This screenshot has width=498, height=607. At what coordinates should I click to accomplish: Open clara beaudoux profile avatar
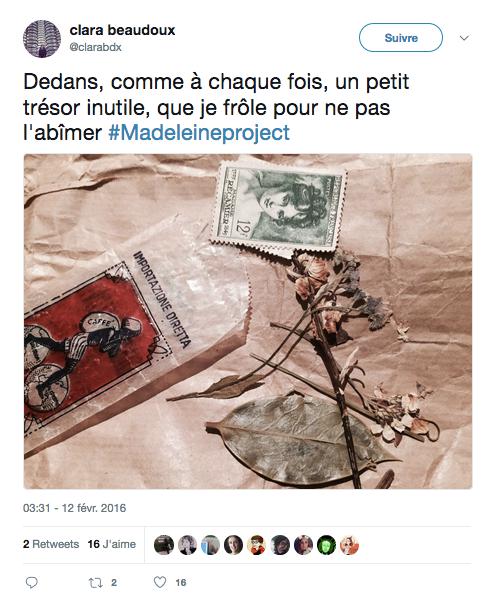coord(42,39)
